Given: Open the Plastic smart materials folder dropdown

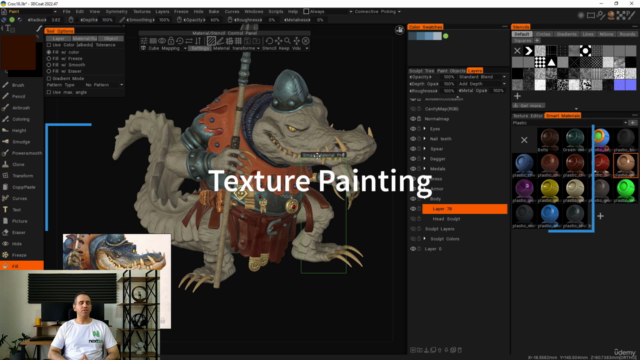Looking at the screenshot, I should (570, 122).
